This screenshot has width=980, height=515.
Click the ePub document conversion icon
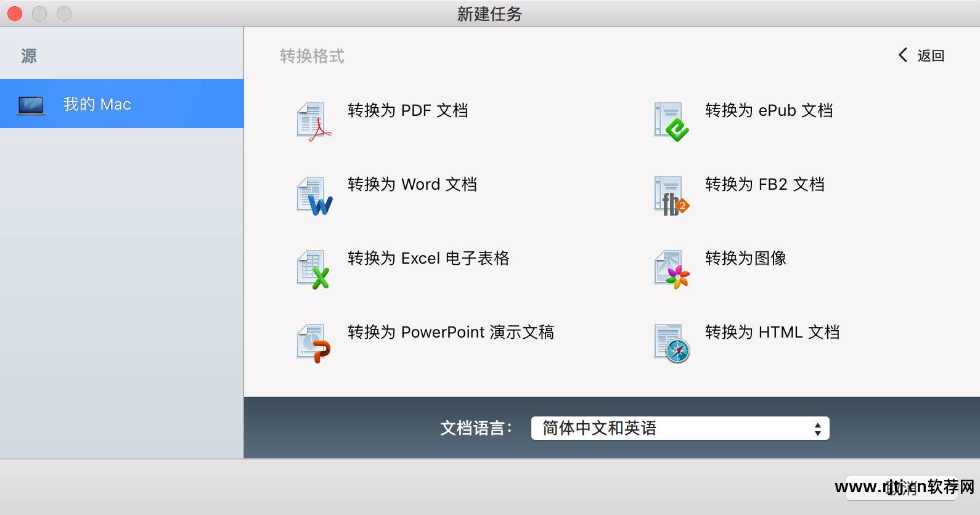tap(671, 122)
